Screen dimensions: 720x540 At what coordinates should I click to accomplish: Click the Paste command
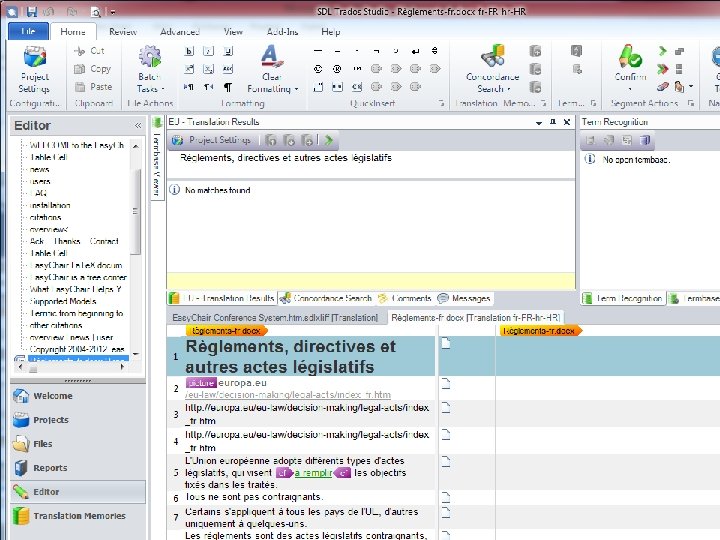[93, 87]
